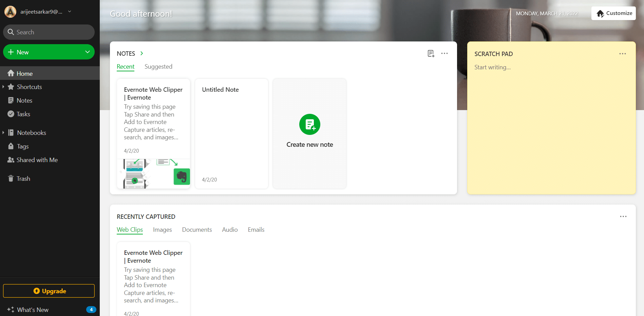The height and width of the screenshot is (316, 644).
Task: Select the Emails tab
Action: [x=256, y=230]
